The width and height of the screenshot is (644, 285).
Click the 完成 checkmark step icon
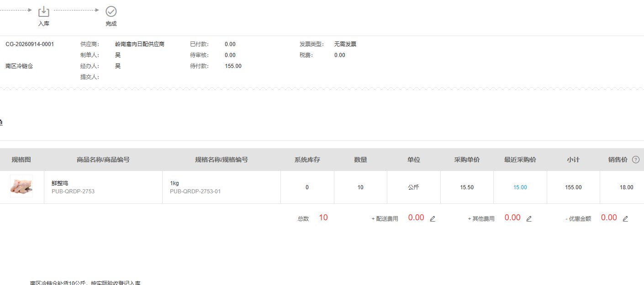[111, 11]
